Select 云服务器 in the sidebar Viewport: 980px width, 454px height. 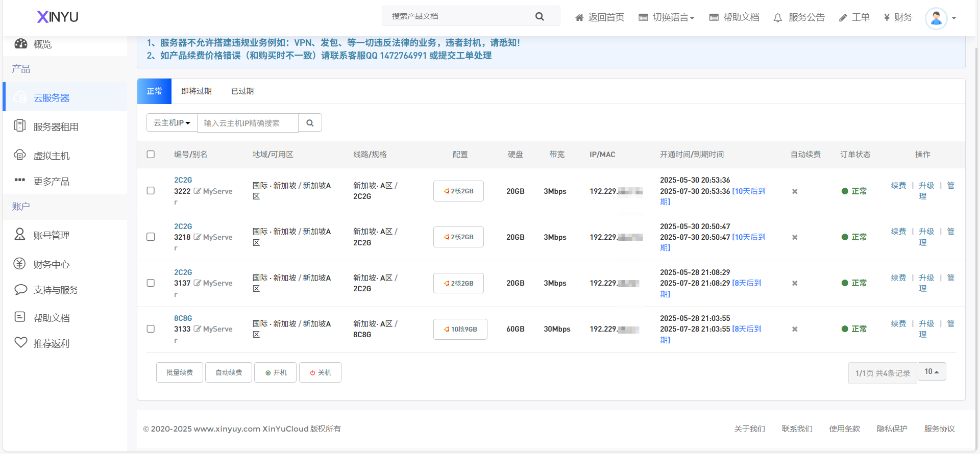[x=65, y=97]
